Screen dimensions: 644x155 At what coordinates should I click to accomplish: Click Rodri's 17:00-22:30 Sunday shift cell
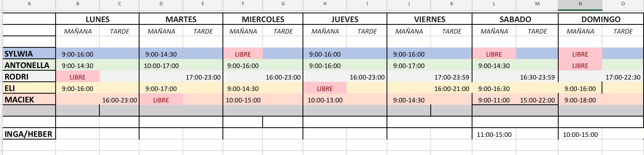tap(623, 77)
